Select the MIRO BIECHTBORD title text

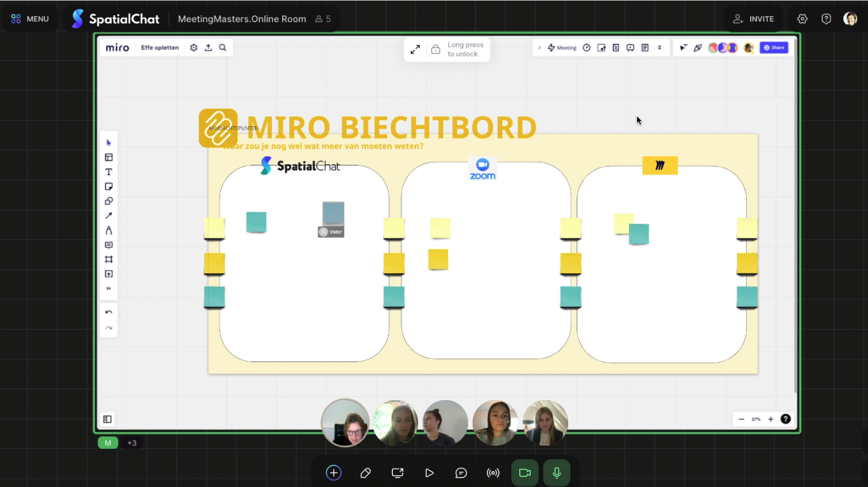tap(391, 127)
